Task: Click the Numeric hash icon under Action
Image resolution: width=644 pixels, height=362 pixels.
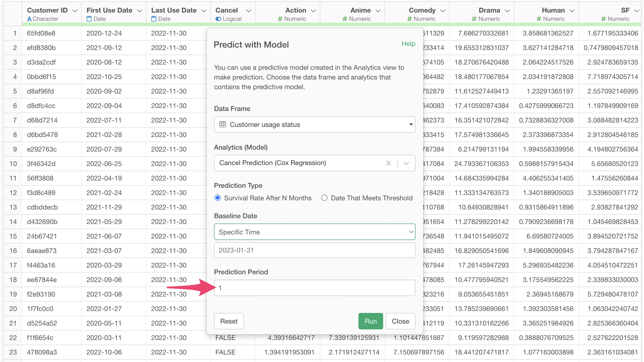Action: [280, 19]
